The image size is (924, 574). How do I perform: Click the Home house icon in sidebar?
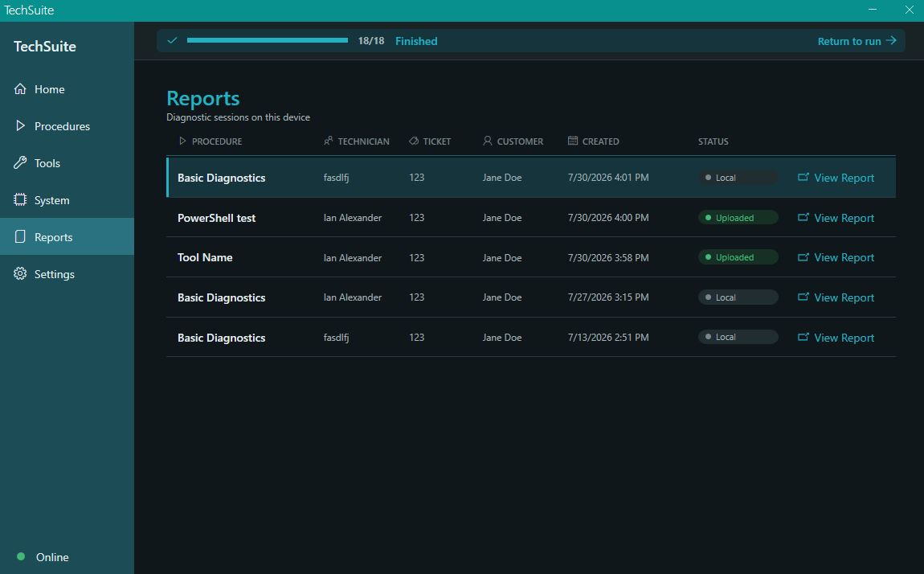[x=20, y=89]
